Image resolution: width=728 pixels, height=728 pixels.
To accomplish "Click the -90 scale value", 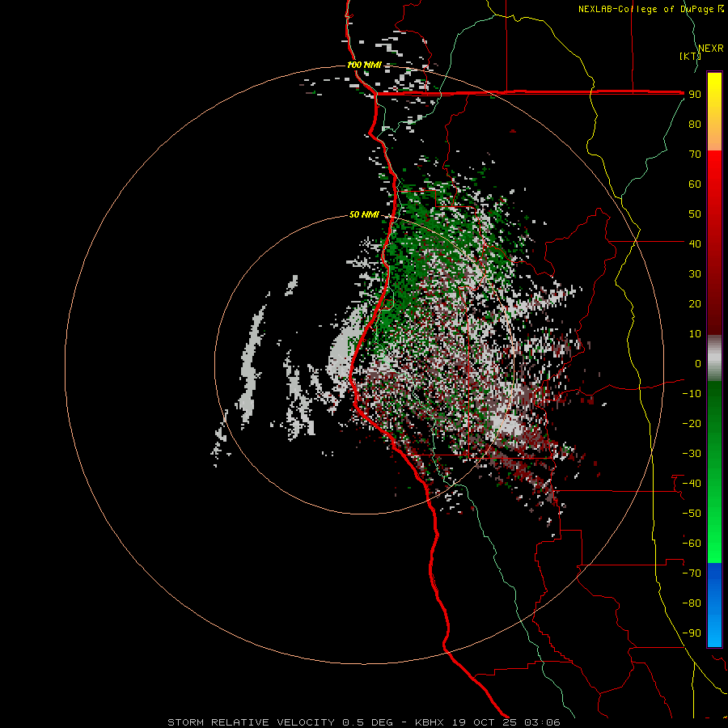I will click(x=692, y=633).
